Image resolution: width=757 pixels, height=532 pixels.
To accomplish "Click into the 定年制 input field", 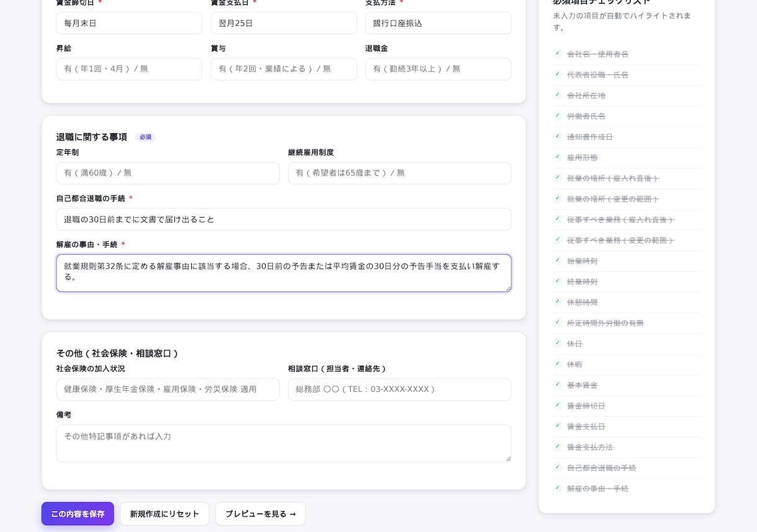I will 168,173.
